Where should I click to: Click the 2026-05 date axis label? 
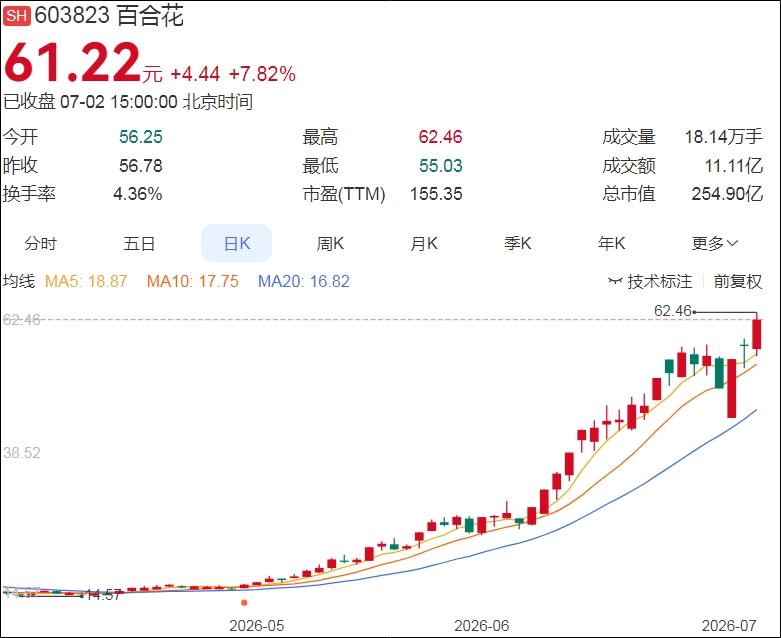tap(257, 626)
